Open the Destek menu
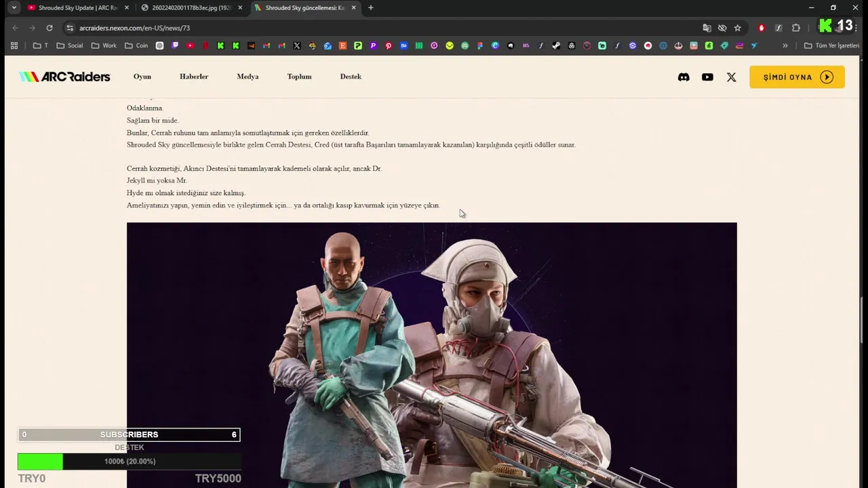Viewport: 868px width, 488px height. click(x=351, y=77)
